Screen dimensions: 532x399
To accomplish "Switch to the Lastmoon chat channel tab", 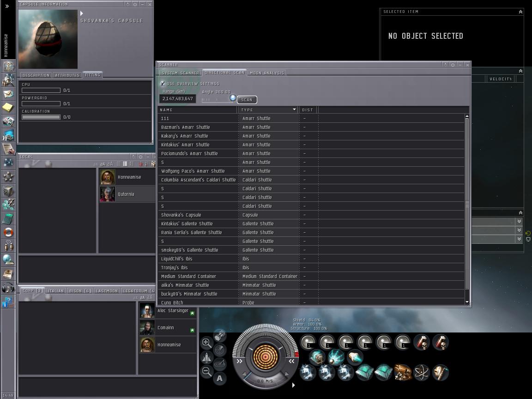I will coord(107,291).
